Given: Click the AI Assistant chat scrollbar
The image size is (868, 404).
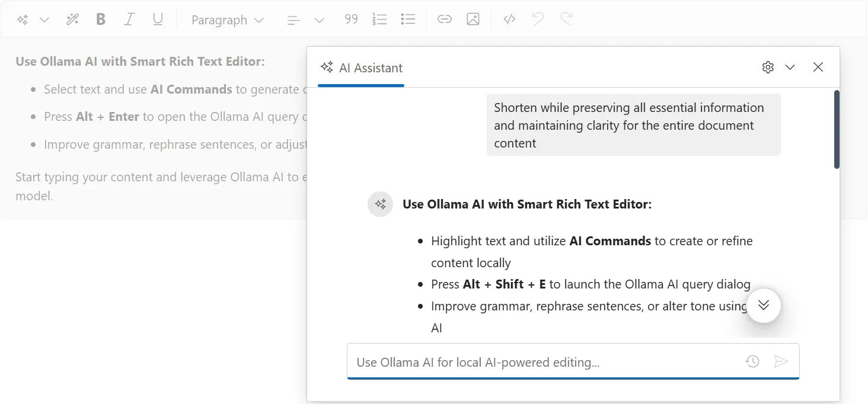Looking at the screenshot, I should point(837,129).
